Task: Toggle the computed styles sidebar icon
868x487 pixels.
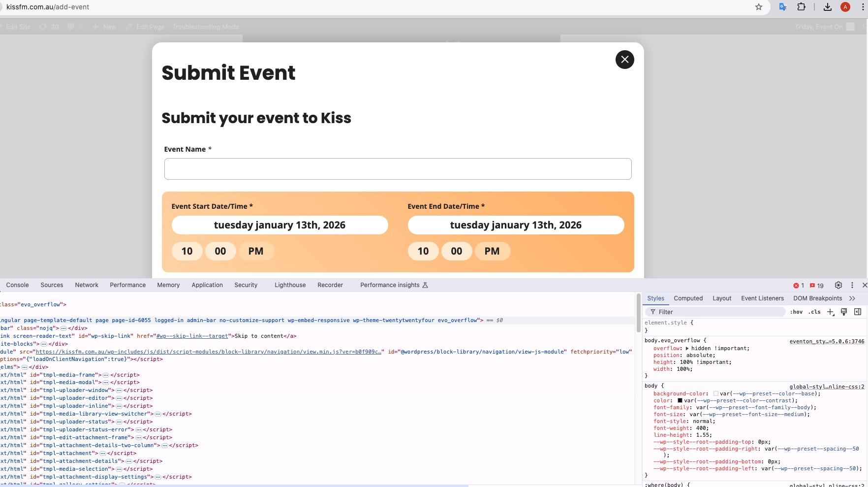Action: [x=858, y=312]
